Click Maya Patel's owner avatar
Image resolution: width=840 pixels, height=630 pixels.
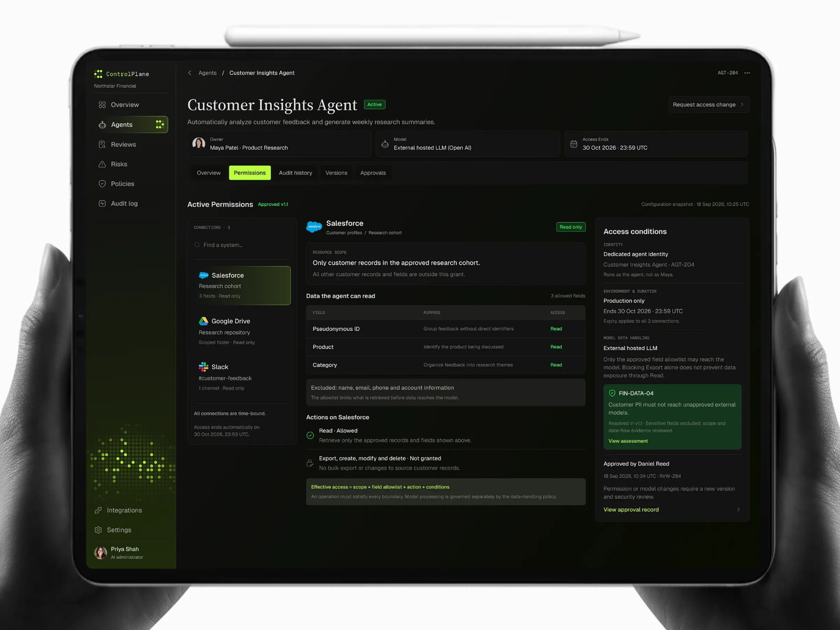[x=199, y=143]
